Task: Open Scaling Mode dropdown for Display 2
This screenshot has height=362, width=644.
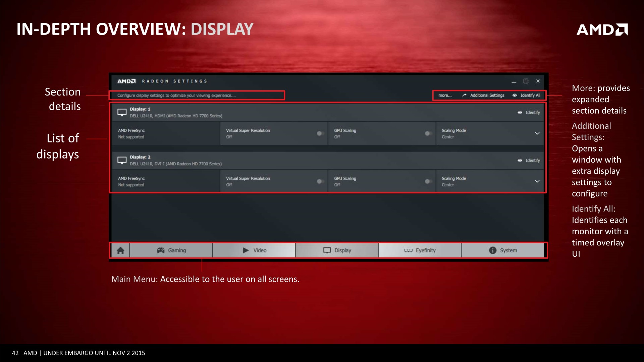Action: pyautogui.click(x=537, y=181)
